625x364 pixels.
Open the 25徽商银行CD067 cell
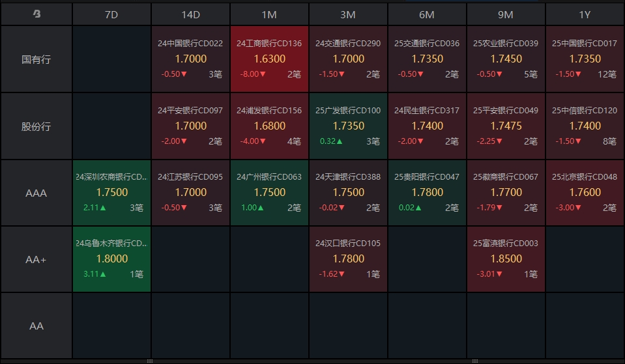[506, 193]
